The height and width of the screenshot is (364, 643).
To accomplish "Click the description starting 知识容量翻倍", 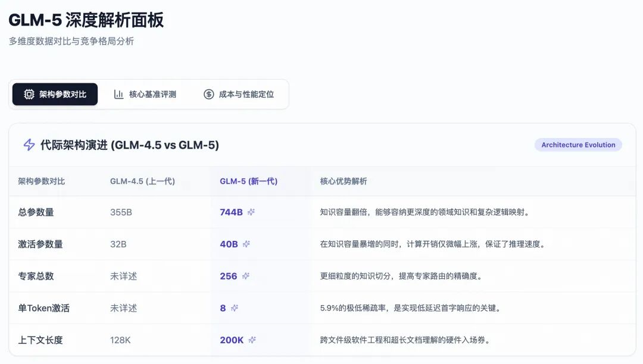I will (x=425, y=212).
